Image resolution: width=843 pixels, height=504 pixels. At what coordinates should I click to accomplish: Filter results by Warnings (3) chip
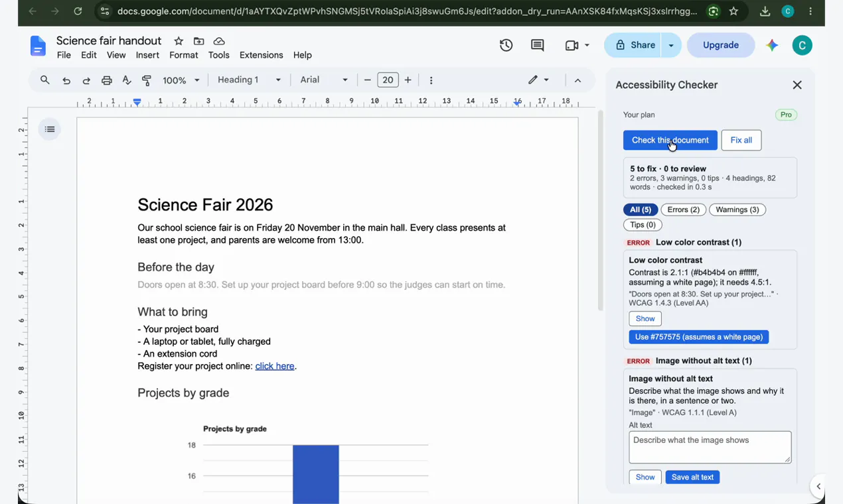737,210
